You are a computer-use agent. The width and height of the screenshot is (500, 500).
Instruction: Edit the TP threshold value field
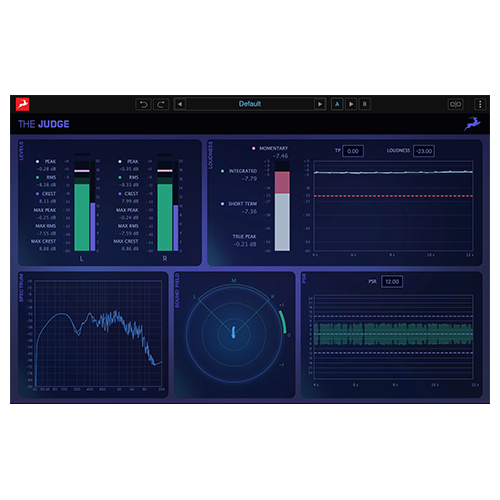353,151
